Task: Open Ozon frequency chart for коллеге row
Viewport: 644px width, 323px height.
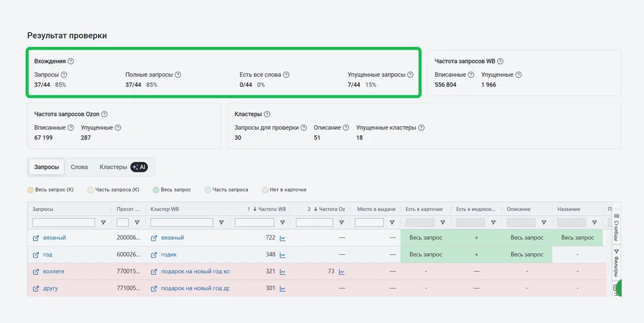Action: 341,272
